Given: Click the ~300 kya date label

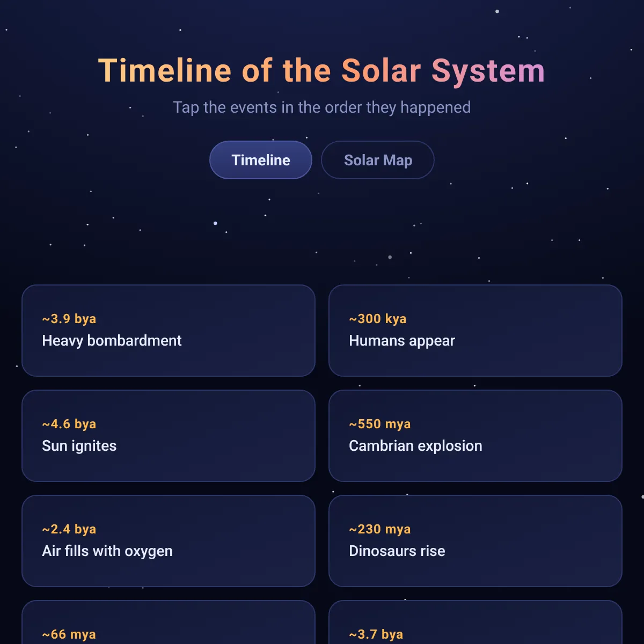Looking at the screenshot, I should pos(378,319).
